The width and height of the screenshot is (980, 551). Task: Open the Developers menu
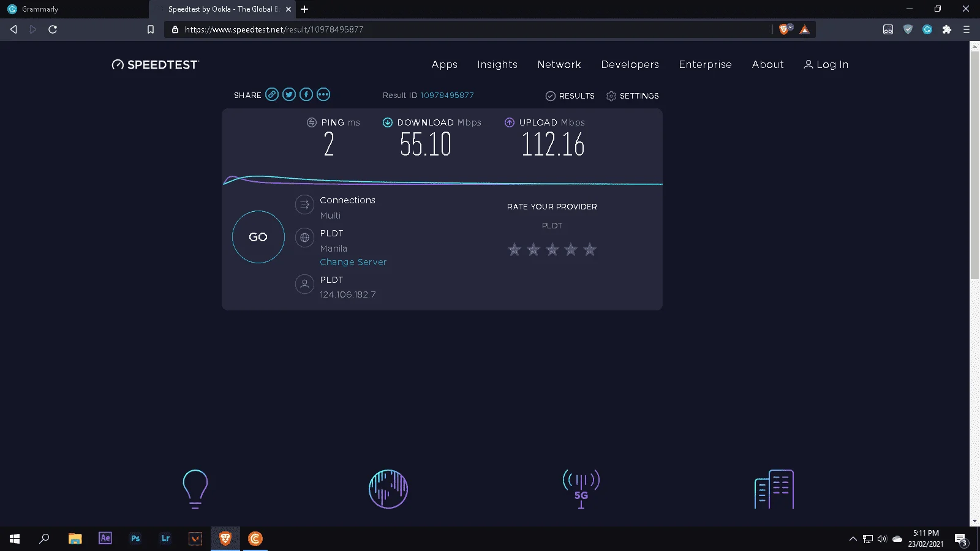pyautogui.click(x=630, y=64)
